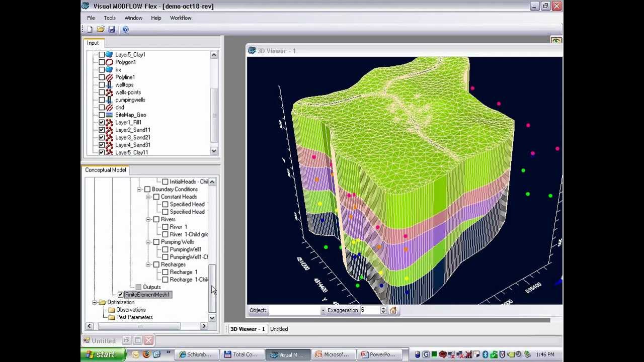Click Conceptual Model vertical scroll up arrow

click(212, 182)
